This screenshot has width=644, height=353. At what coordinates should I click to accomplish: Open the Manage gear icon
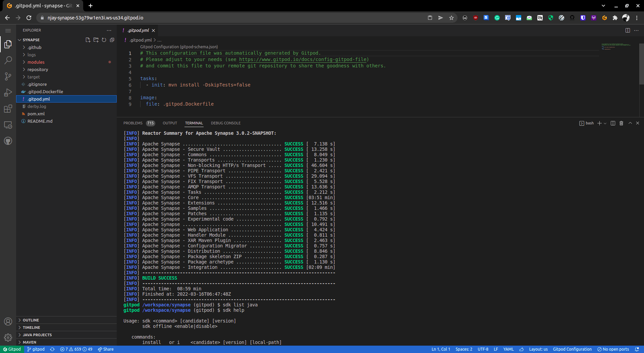click(x=8, y=338)
